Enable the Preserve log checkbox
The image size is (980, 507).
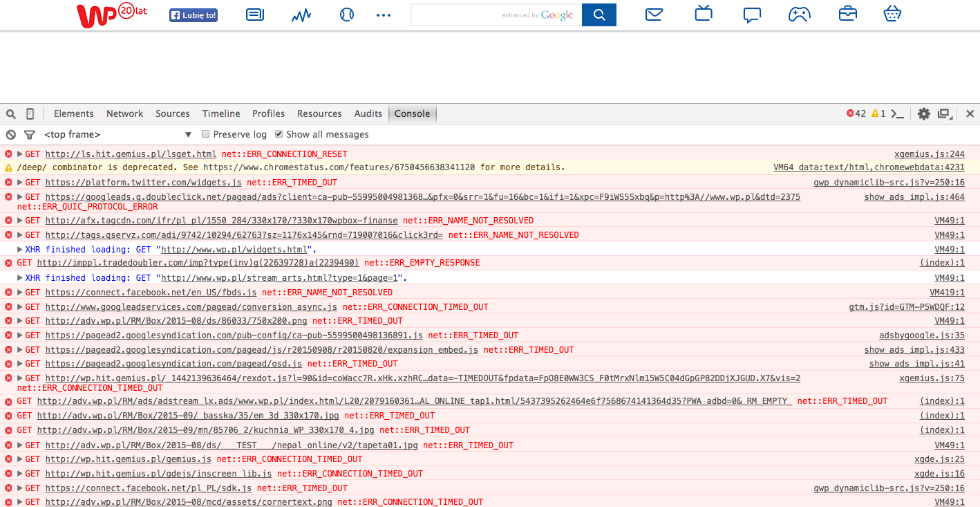(206, 134)
